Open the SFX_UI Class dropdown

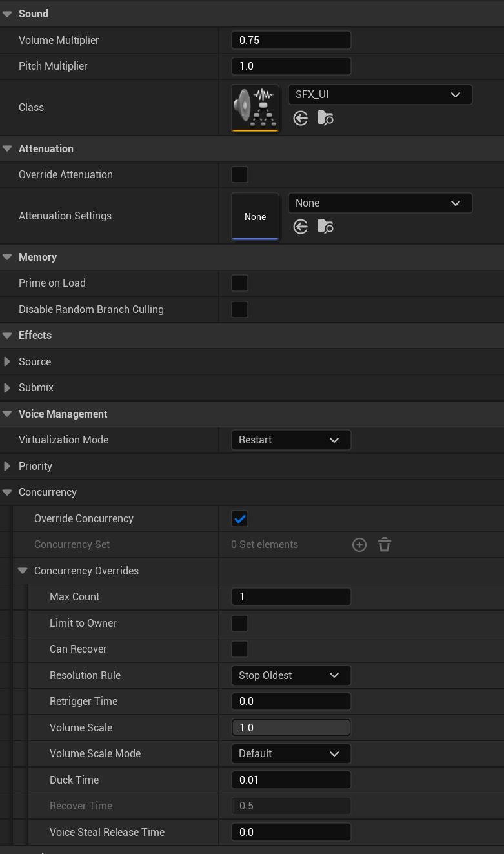point(380,94)
